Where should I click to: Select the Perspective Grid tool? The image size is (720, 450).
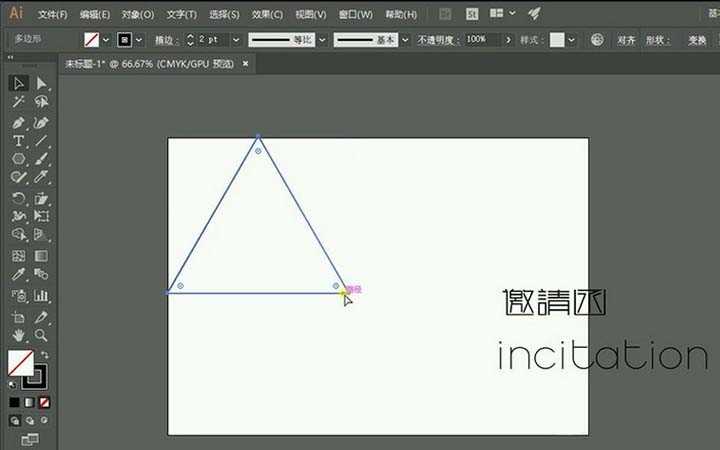(x=41, y=234)
